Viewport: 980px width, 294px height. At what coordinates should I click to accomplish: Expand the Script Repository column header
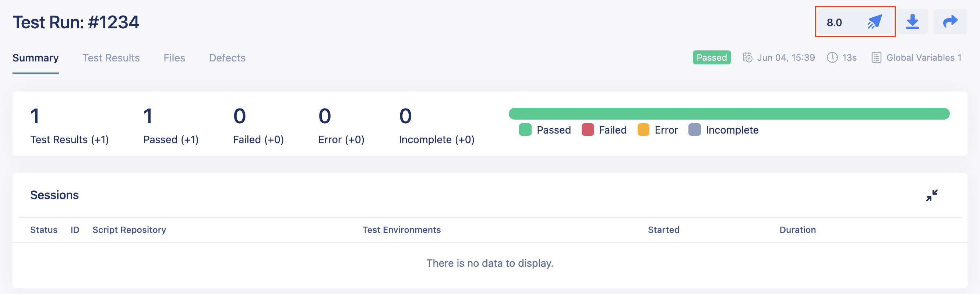click(x=129, y=230)
